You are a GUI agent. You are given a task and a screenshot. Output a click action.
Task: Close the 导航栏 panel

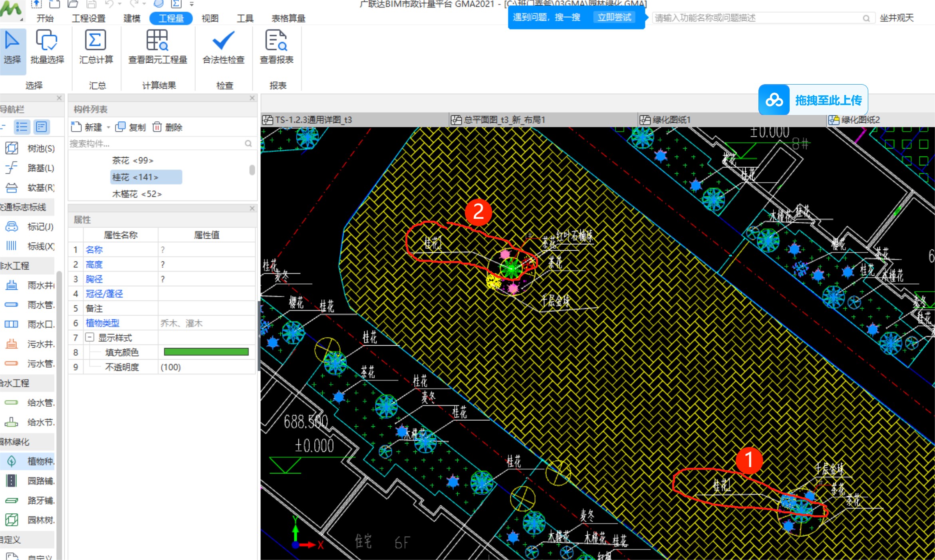coord(59,98)
